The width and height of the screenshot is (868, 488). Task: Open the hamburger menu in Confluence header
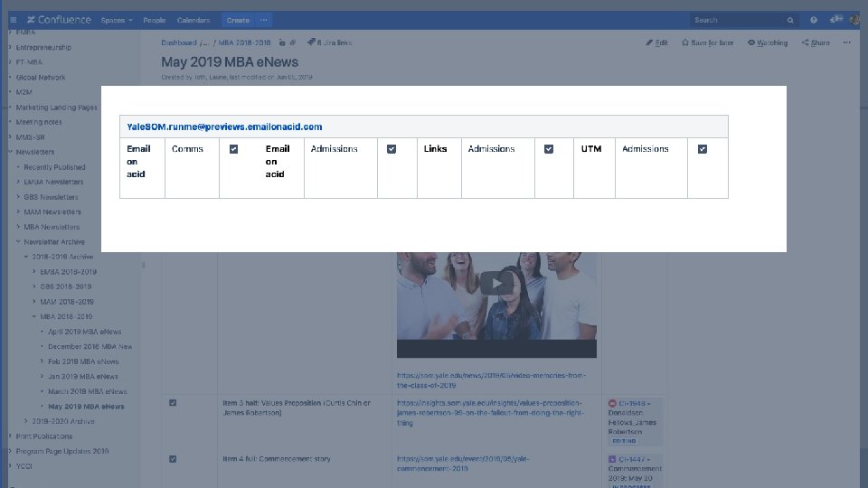pos(14,20)
